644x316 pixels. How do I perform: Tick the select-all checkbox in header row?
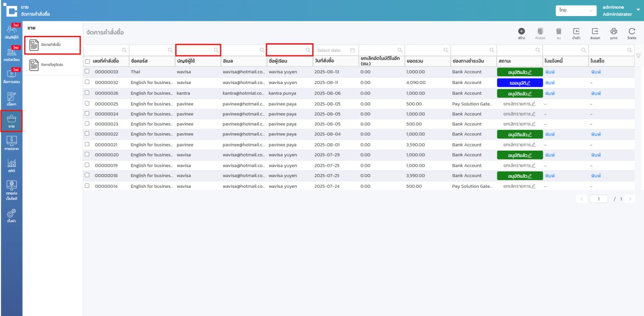point(87,61)
